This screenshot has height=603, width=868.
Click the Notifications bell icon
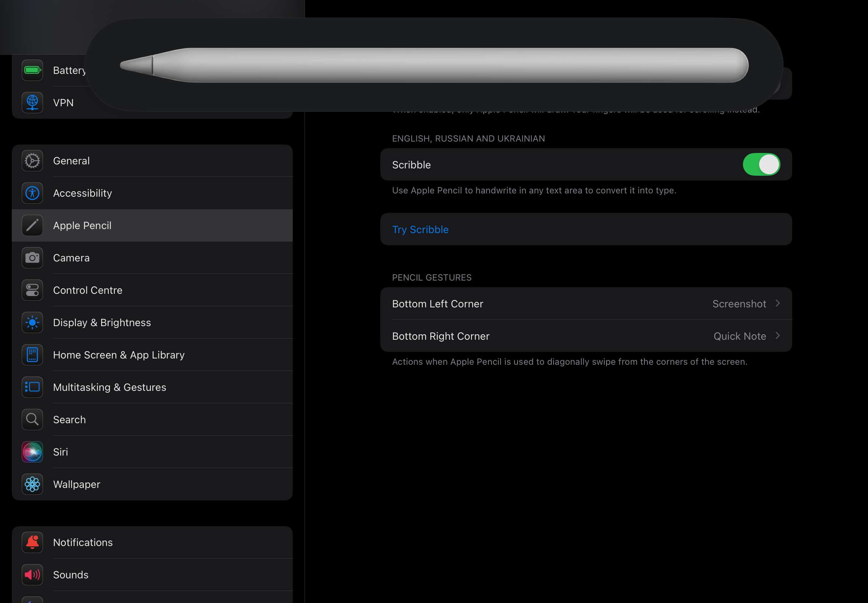click(x=32, y=542)
